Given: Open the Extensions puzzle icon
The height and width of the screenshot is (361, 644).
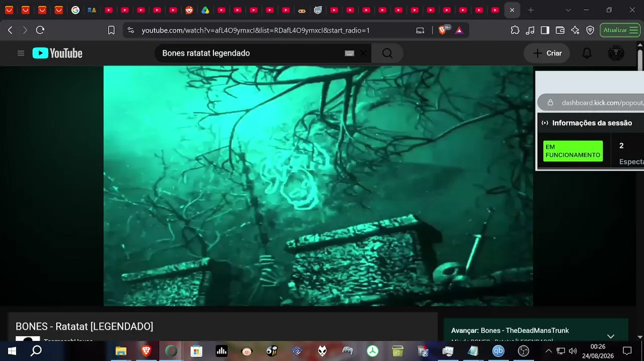Looking at the screenshot, I should 515,30.
